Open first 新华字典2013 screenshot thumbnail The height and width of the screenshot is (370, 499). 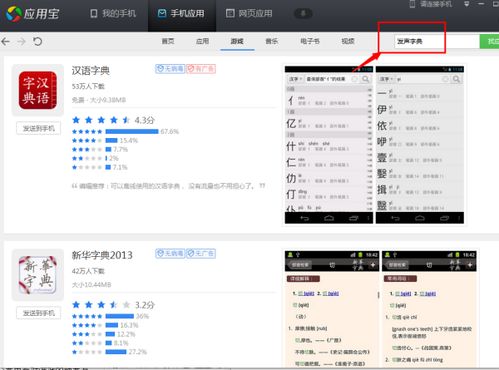coord(332,308)
